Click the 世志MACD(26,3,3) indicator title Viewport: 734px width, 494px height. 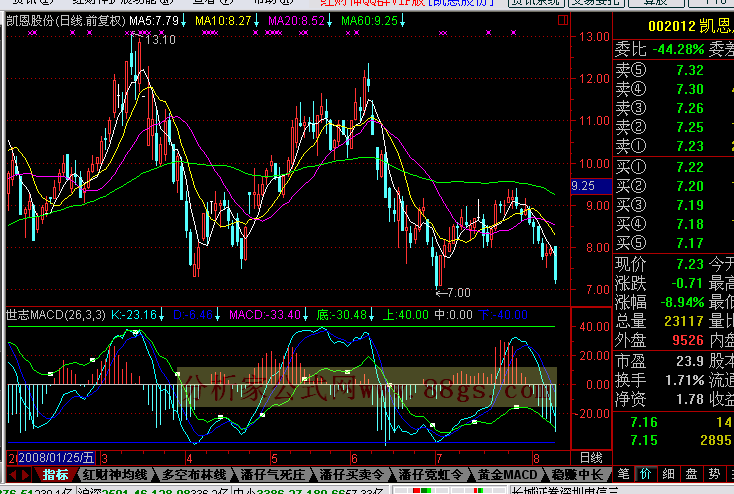coord(56,315)
